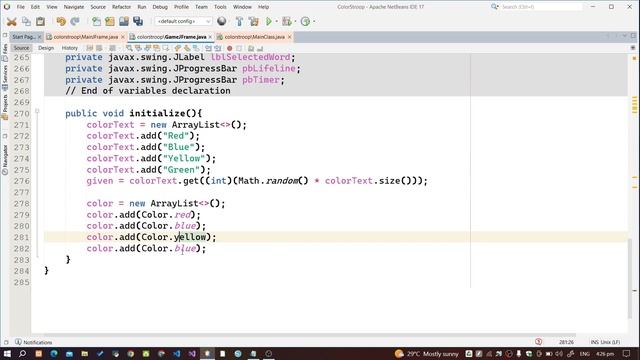Viewport: 640px width, 360px height.
Task: Click the globe browser icon
Action: pos(222,21)
